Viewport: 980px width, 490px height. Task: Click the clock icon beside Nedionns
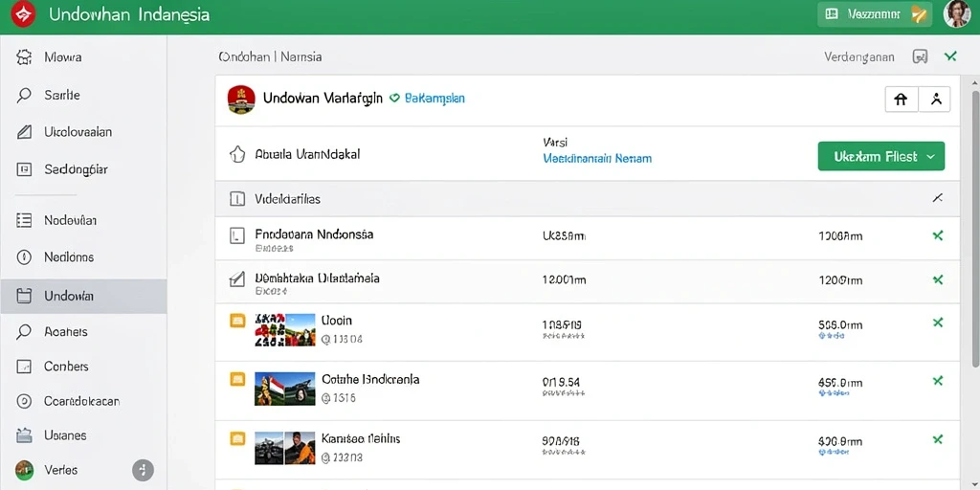pos(24,256)
